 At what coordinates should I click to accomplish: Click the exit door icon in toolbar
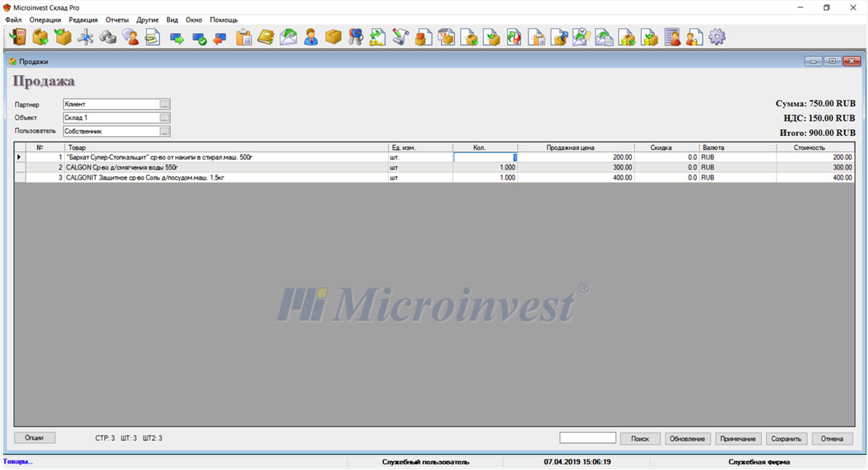(17, 37)
